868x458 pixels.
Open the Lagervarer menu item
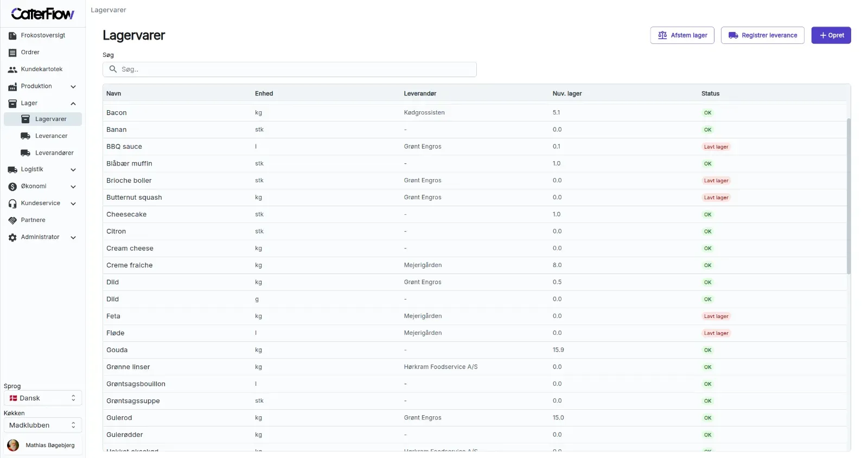(x=43, y=119)
